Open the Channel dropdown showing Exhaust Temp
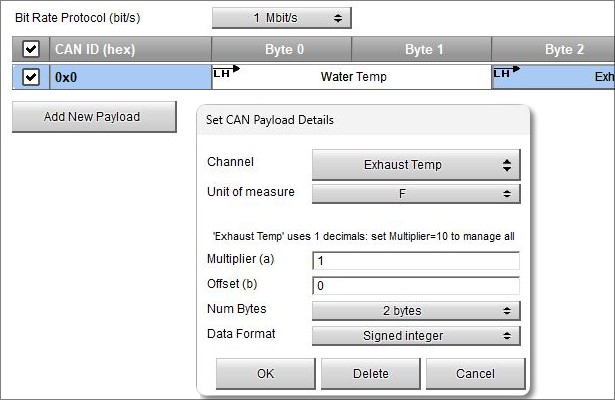This screenshot has width=615, height=400. point(416,165)
